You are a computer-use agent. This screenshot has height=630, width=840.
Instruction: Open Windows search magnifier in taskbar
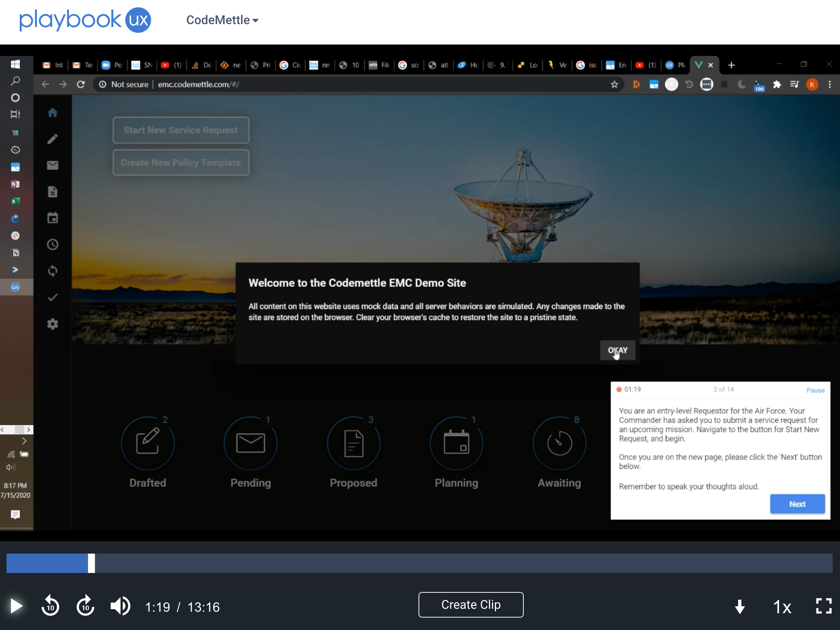[15, 80]
